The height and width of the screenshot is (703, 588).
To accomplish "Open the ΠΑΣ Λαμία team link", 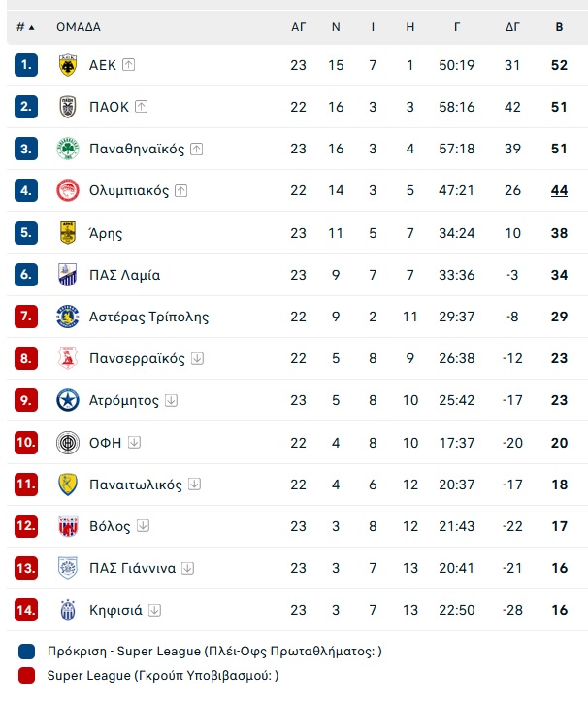I will coord(124,275).
